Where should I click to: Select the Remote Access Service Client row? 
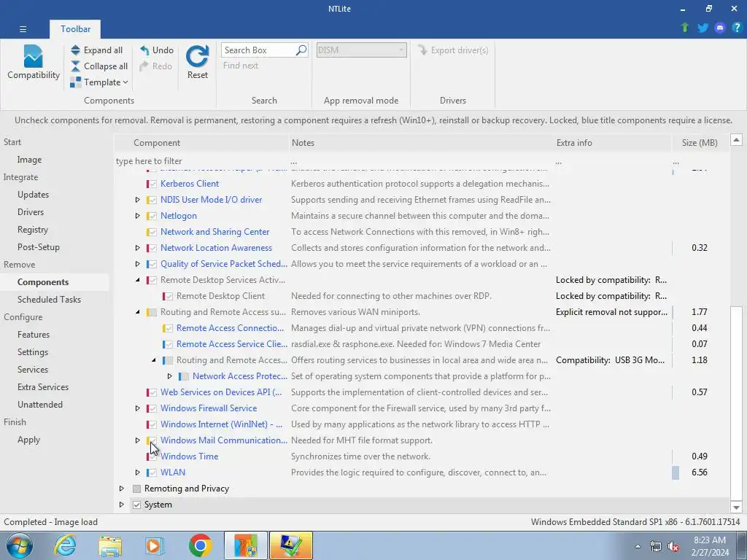click(x=422, y=344)
